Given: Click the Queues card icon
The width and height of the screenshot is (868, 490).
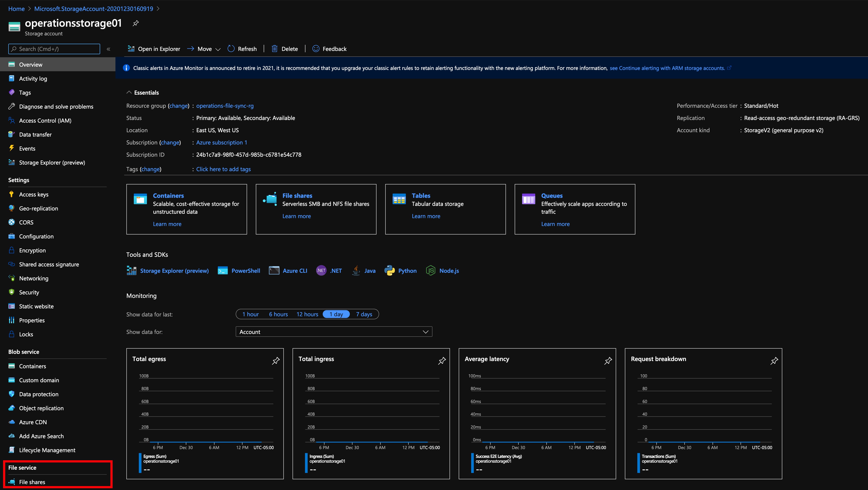Looking at the screenshot, I should tap(528, 199).
